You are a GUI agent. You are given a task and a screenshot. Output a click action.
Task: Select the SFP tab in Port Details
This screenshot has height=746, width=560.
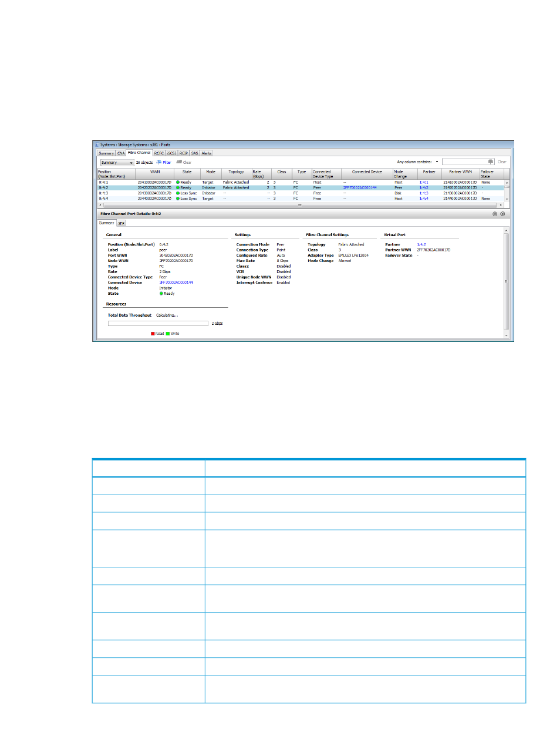[121, 223]
